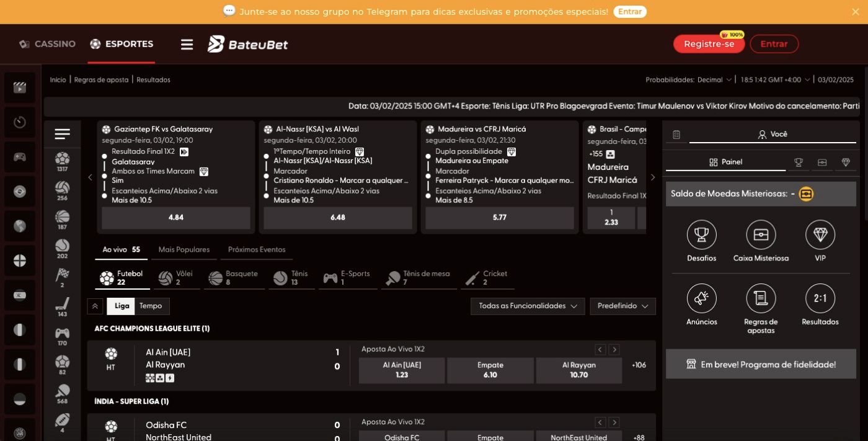Place the 4.84 odds bet on Gaziantep card

pos(176,218)
